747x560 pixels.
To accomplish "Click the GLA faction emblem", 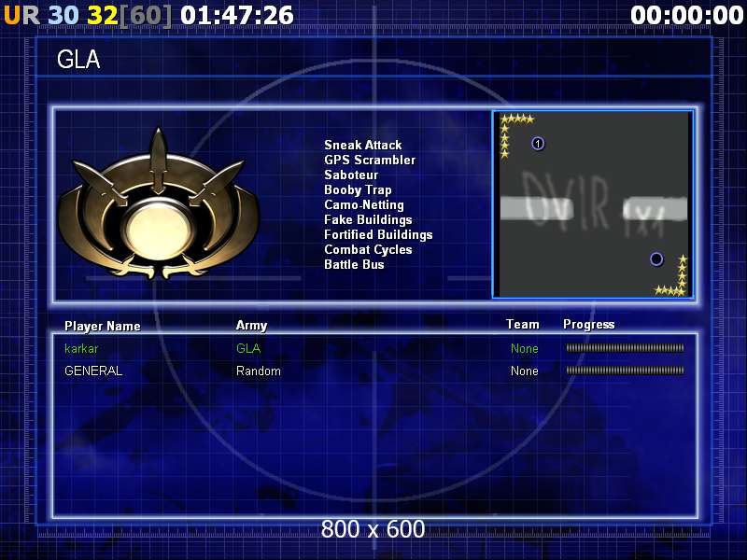I will pyautogui.click(x=159, y=203).
